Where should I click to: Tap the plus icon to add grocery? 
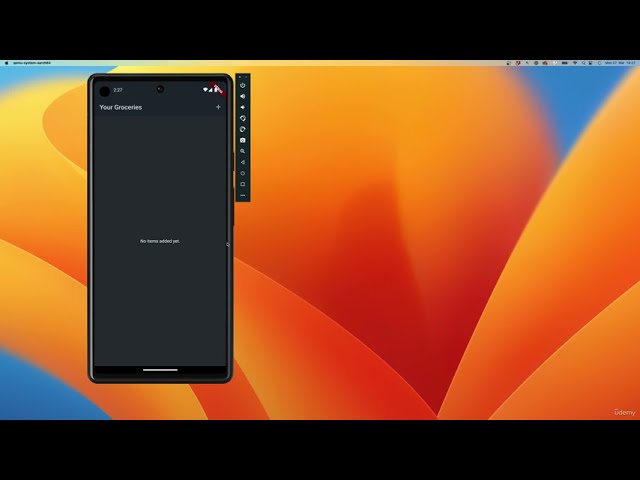(x=218, y=107)
